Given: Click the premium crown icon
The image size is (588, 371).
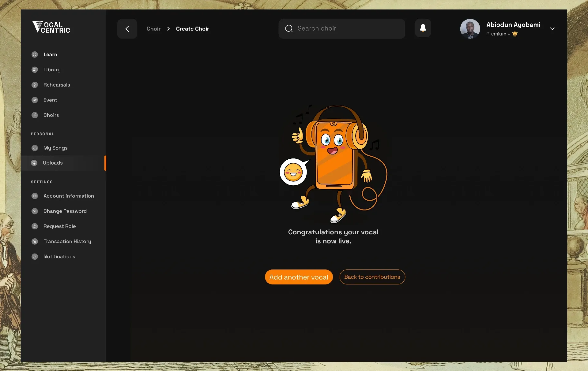Looking at the screenshot, I should pos(515,34).
